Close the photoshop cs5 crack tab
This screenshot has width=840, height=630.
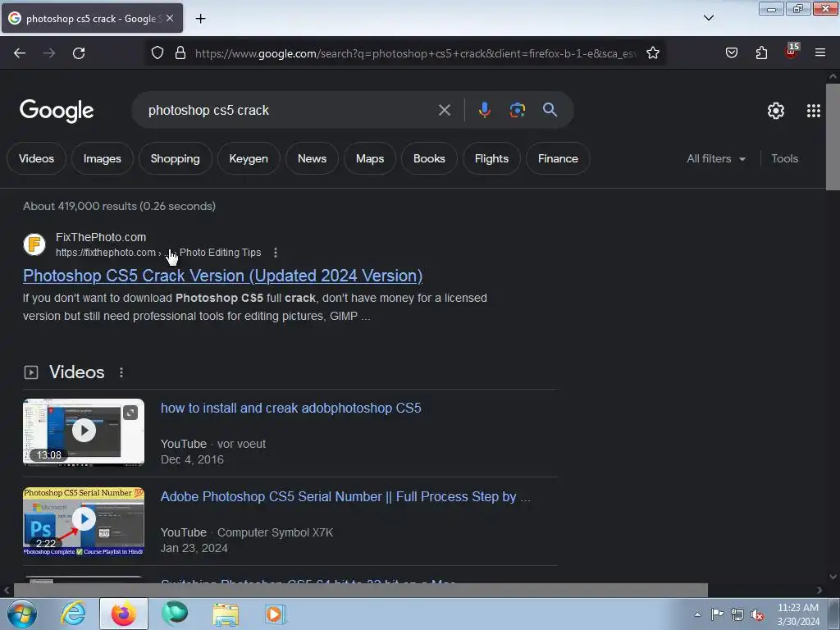pos(170,18)
